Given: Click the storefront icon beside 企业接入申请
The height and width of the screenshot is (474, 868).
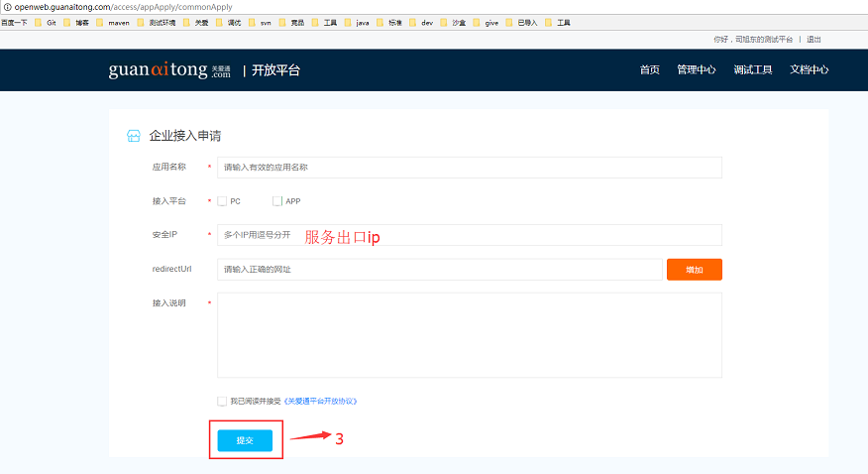Looking at the screenshot, I should (134, 136).
